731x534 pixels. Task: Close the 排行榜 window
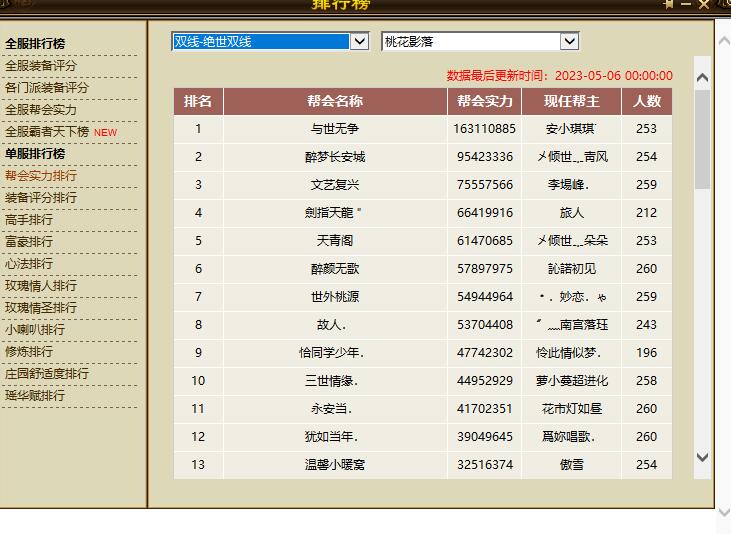(703, 4)
